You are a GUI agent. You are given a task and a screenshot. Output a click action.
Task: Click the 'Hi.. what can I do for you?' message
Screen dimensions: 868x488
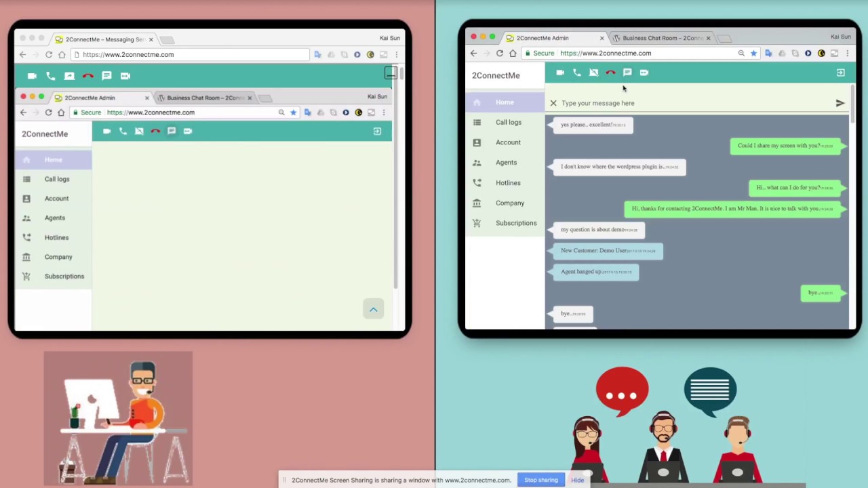coord(796,188)
